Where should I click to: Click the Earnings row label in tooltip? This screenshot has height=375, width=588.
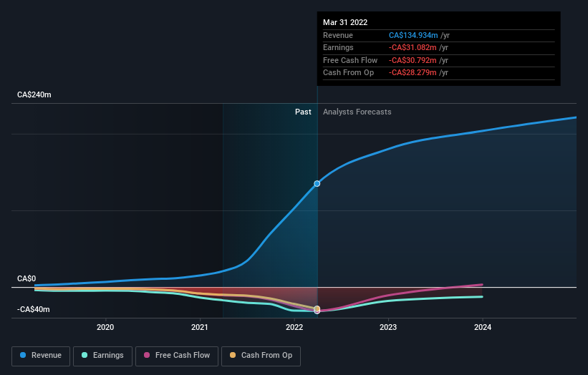(338, 47)
